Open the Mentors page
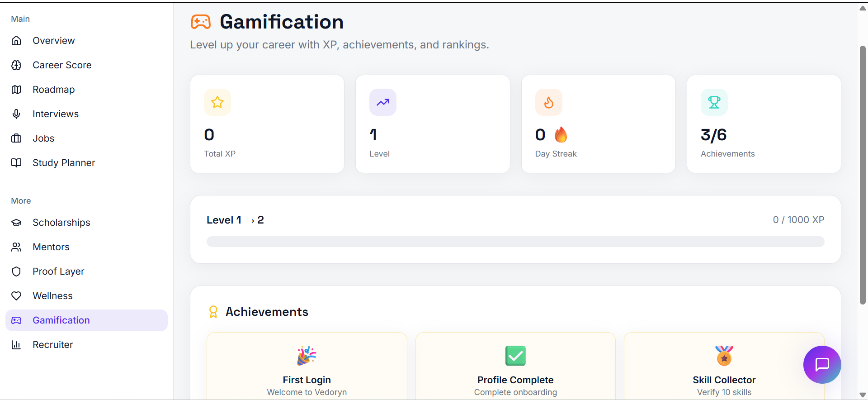This screenshot has height=400, width=868. coord(86,247)
